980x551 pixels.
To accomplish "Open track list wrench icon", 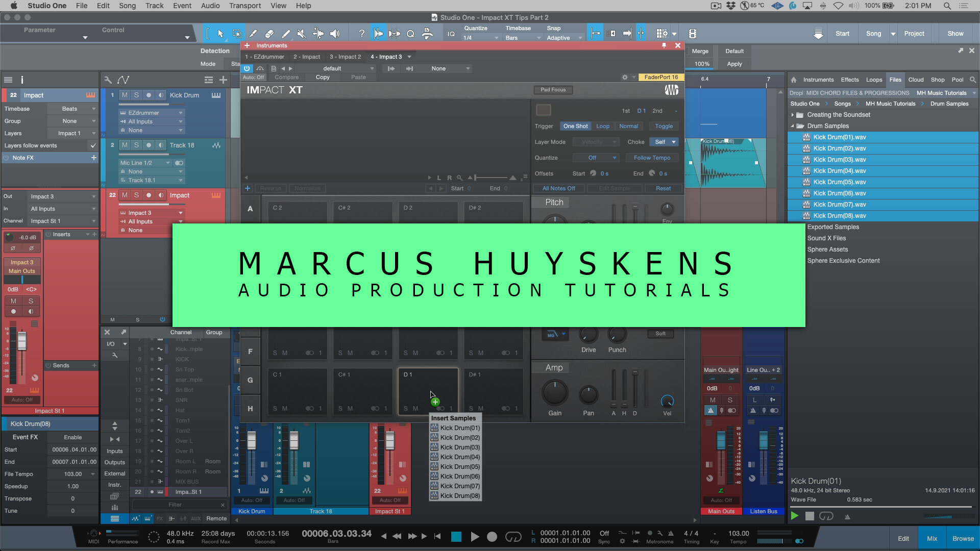I will point(108,80).
